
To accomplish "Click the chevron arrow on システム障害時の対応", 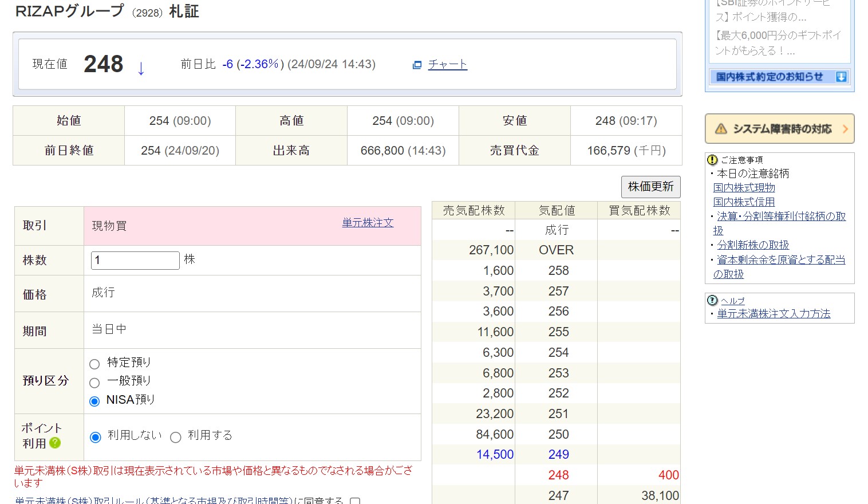I will click(845, 129).
